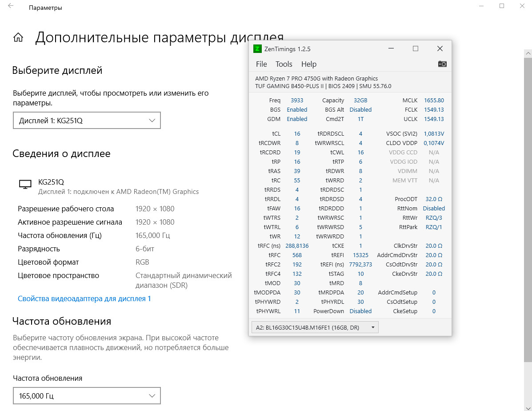Viewport: 532px width, 411px height.
Task: Click the CLDO VDDP value 0,1074V
Action: click(434, 143)
